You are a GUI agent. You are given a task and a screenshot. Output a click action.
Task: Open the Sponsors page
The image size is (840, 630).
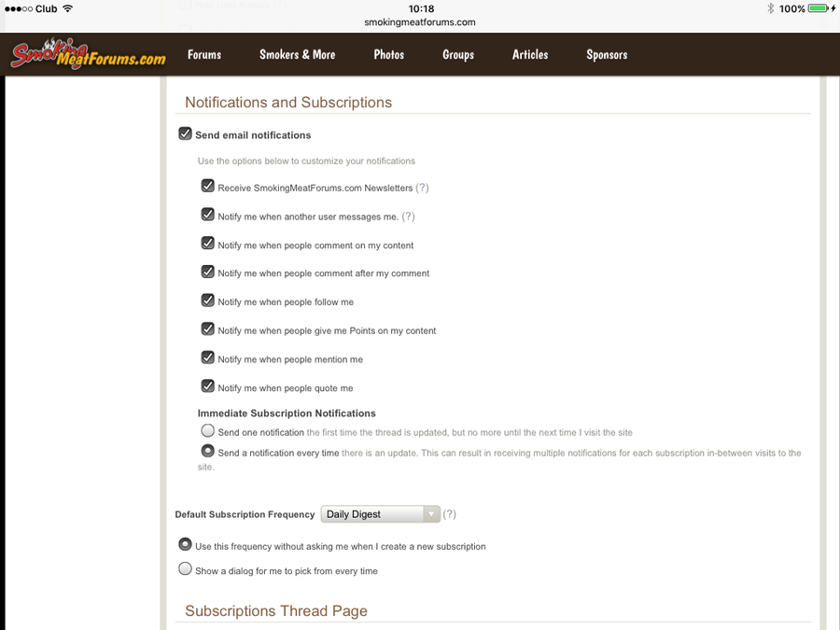607,55
